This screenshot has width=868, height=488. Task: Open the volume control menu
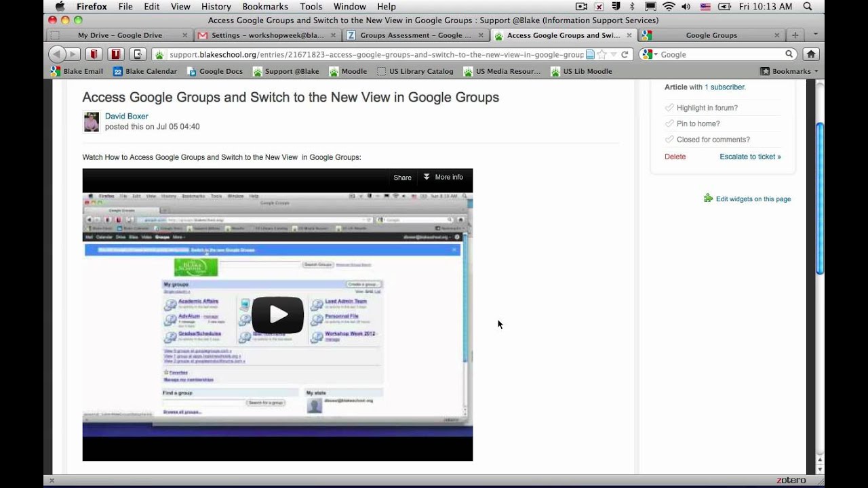click(x=686, y=7)
